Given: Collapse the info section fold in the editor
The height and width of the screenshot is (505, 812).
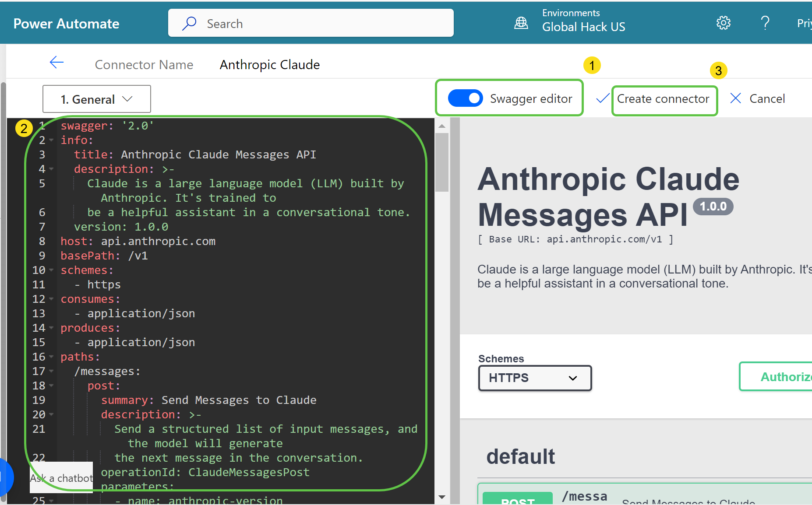Looking at the screenshot, I should [51, 140].
